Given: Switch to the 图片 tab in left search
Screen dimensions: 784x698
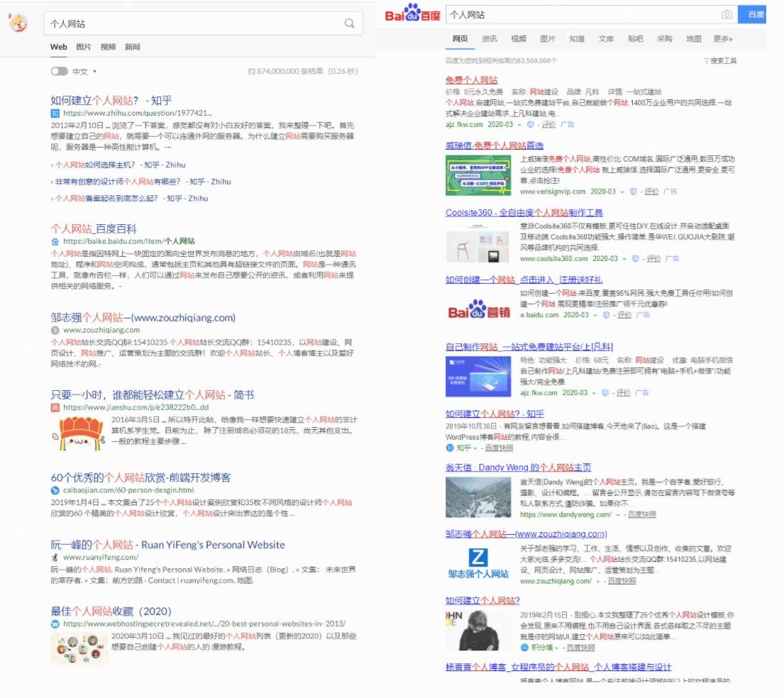Looking at the screenshot, I should [84, 47].
